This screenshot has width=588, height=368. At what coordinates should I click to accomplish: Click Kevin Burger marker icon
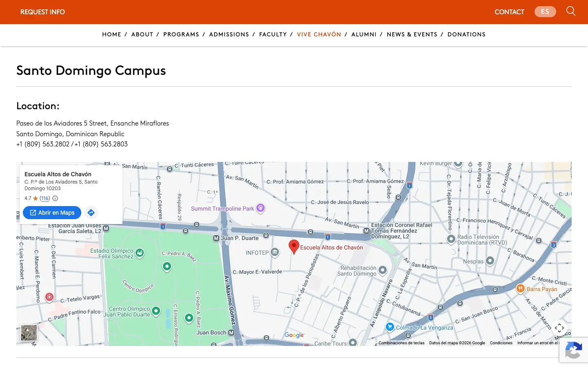[458, 164]
